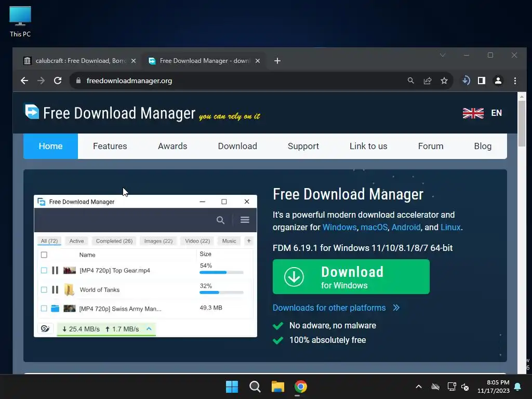Screen dimensions: 532x399
Task: Open the Home nav tab
Action: pyautogui.click(x=50, y=146)
